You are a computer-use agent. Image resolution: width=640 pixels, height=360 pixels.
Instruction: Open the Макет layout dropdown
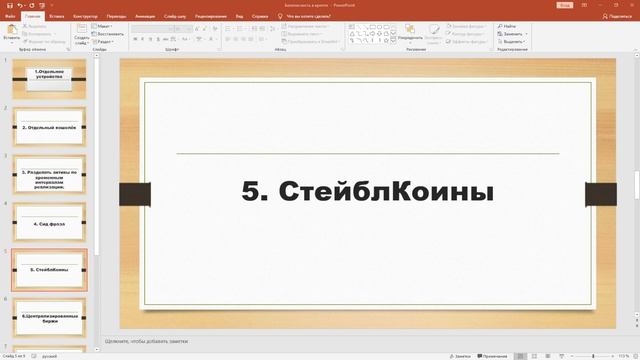102,26
